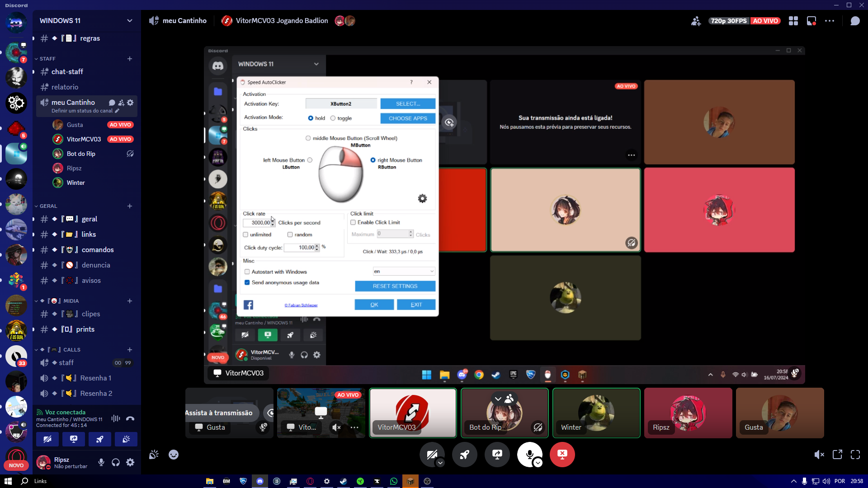Enter full screen mode
The image size is (868, 488).
click(x=855, y=455)
